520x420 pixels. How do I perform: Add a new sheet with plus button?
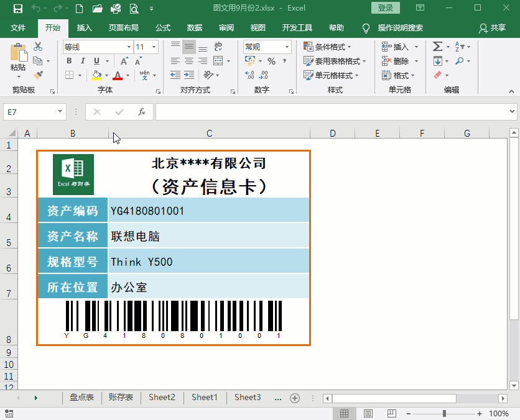[294, 398]
